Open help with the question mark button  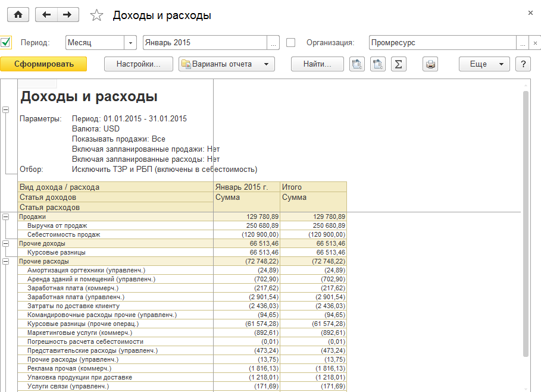click(x=523, y=64)
